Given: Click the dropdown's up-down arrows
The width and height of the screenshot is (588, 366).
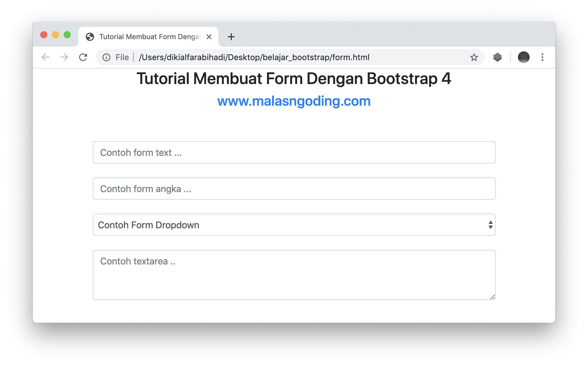Looking at the screenshot, I should (490, 225).
